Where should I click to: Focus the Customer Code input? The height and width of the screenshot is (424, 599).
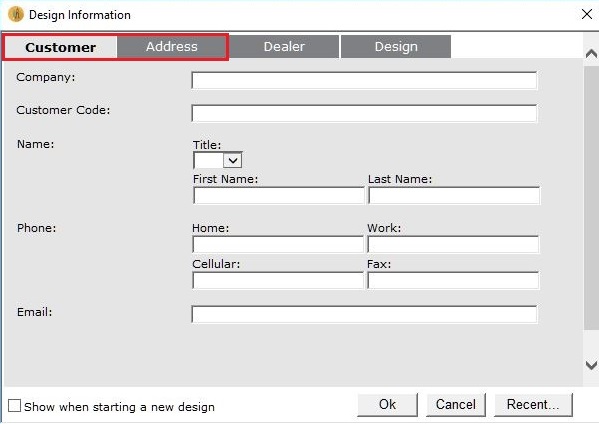coord(364,113)
